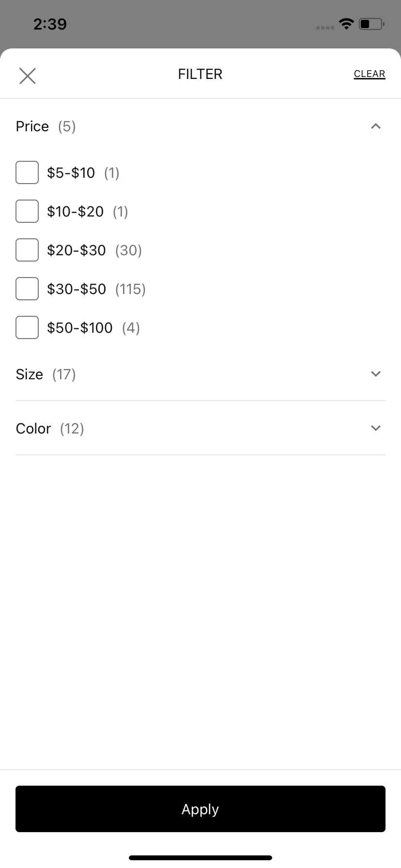This screenshot has width=401, height=868.
Task: Tap the clock in status bar
Action: (x=50, y=24)
